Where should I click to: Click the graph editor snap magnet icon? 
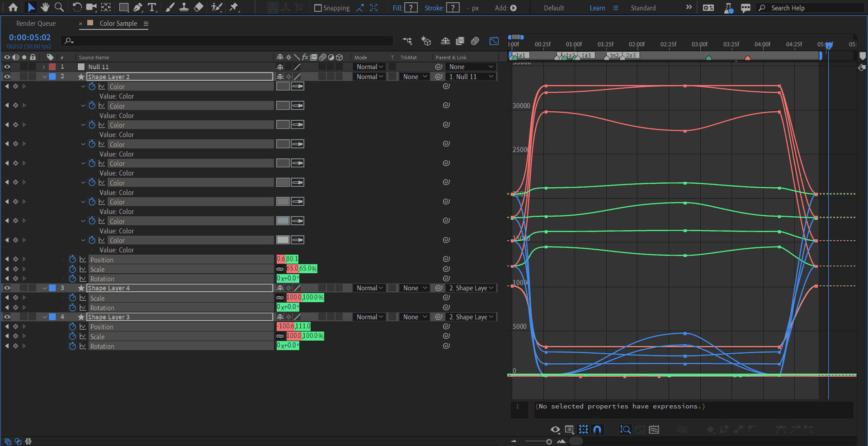click(x=597, y=429)
